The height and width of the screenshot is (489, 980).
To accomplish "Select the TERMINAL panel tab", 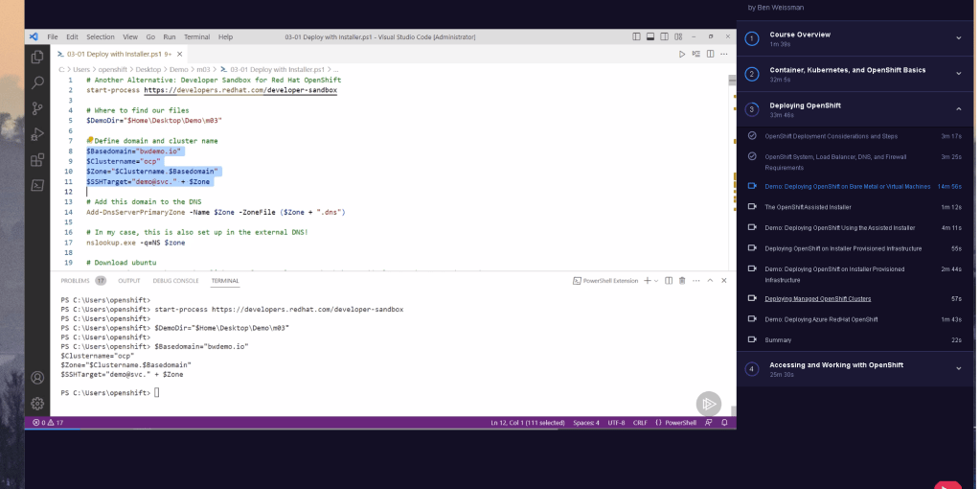I will [x=225, y=281].
